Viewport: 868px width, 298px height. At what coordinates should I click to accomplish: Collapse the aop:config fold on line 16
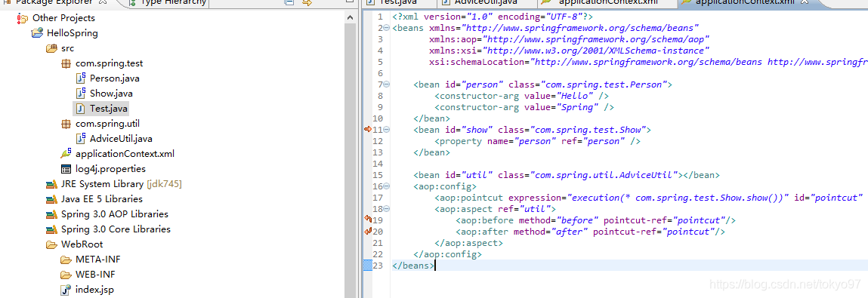click(386, 186)
